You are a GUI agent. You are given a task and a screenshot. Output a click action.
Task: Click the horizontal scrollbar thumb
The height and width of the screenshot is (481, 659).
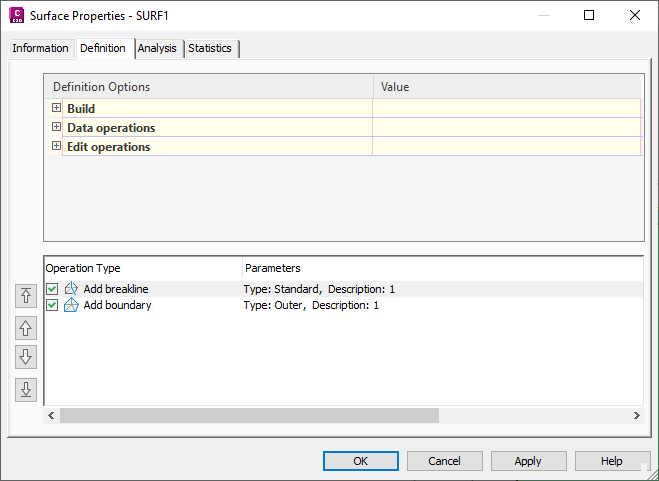249,415
